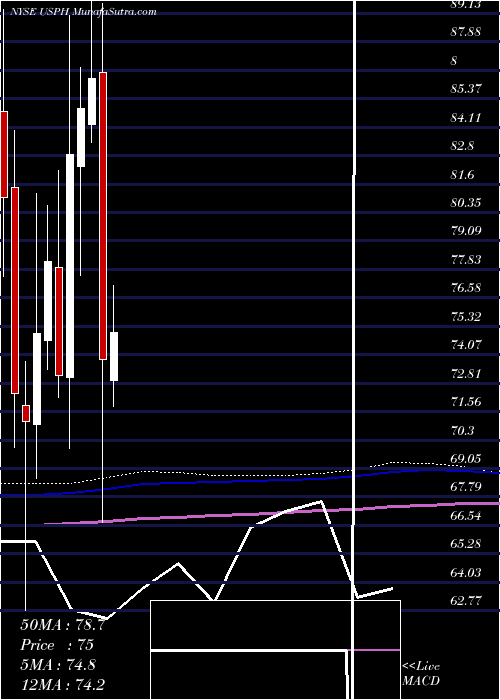Click the 72.81 price axis label

466,374
